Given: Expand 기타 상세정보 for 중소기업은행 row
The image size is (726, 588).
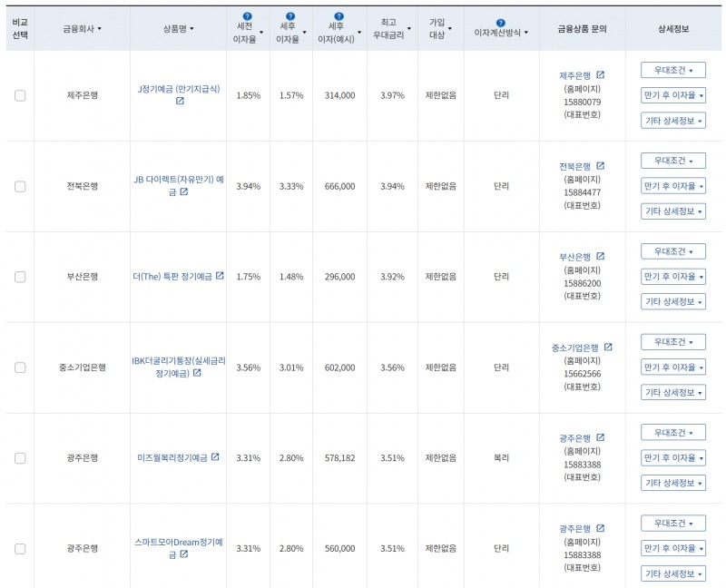Looking at the screenshot, I should click(673, 393).
